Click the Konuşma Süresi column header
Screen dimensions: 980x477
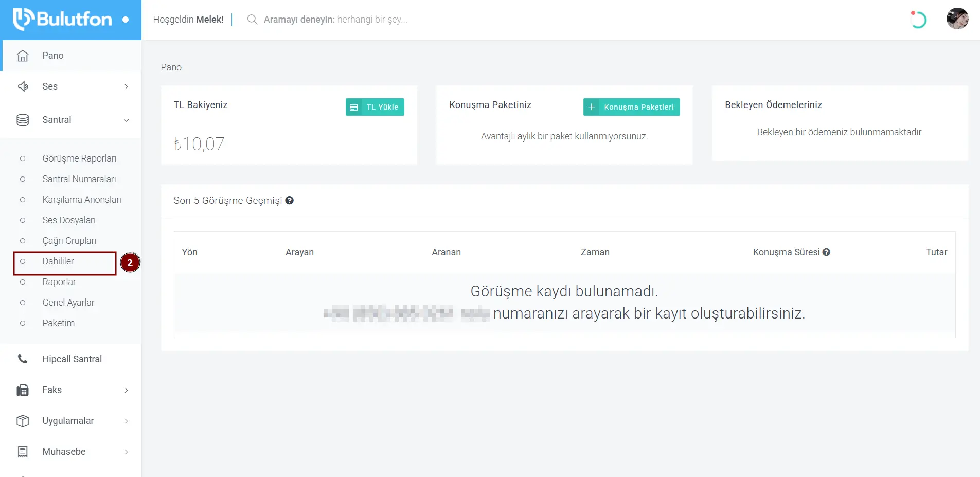tap(786, 252)
